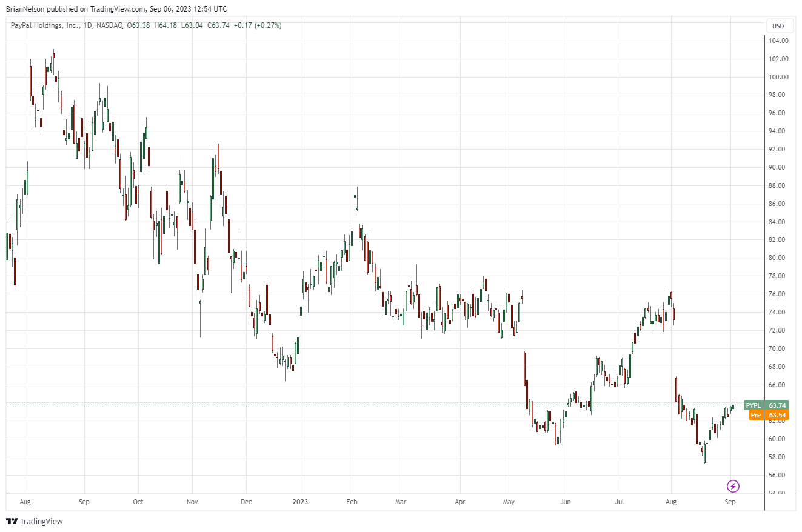Click the TradingView logo icon
The image size is (802, 532).
tap(12, 521)
